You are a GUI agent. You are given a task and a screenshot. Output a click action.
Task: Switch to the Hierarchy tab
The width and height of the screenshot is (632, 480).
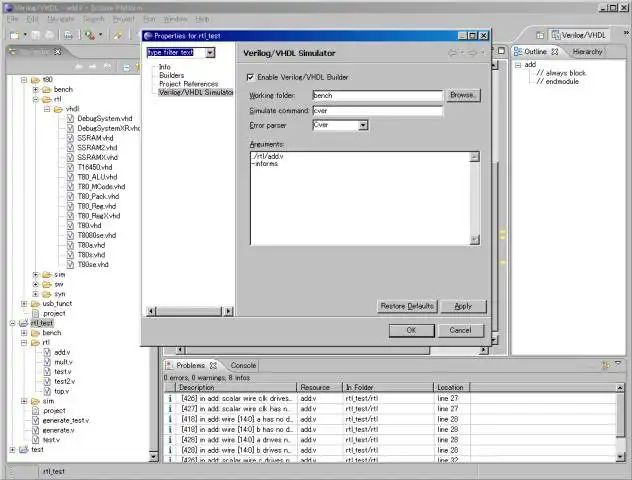[x=587, y=52]
